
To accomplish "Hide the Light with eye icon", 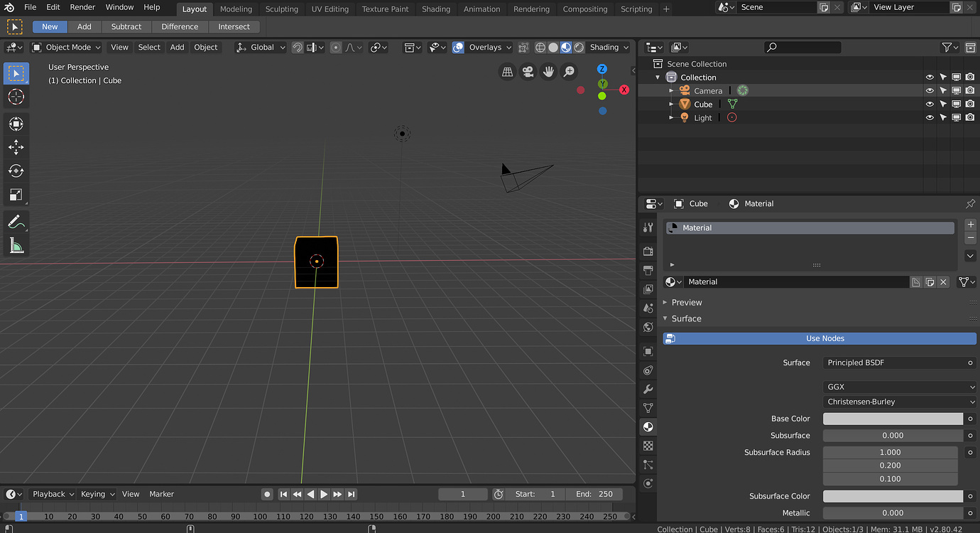I will (x=930, y=118).
